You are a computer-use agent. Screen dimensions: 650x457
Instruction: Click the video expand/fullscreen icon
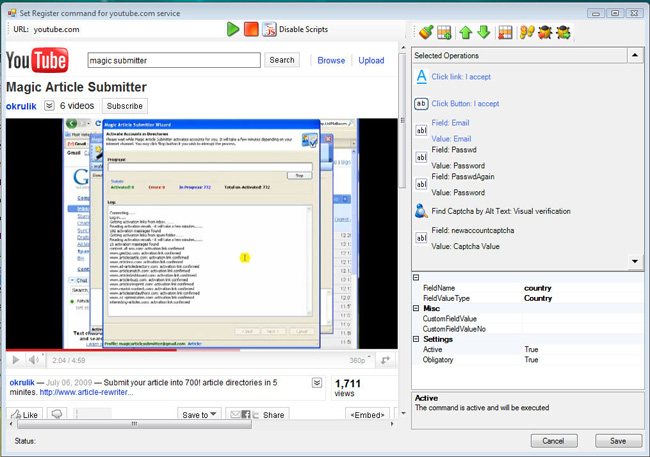click(386, 360)
